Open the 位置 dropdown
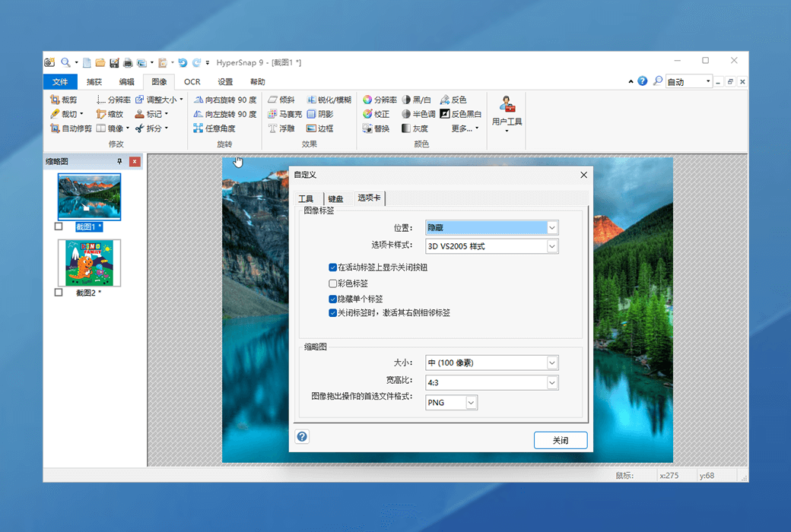791x532 pixels. coord(552,227)
